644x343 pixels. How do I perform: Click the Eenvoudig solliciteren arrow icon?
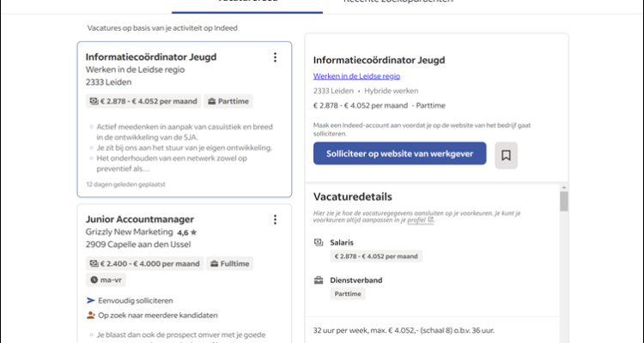pyautogui.click(x=91, y=301)
